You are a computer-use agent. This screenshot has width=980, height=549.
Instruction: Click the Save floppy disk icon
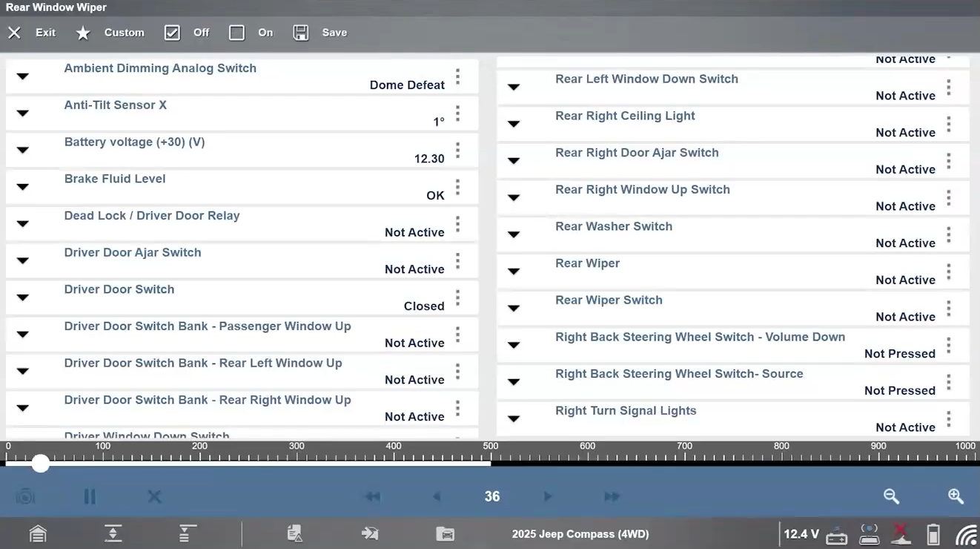click(x=300, y=33)
